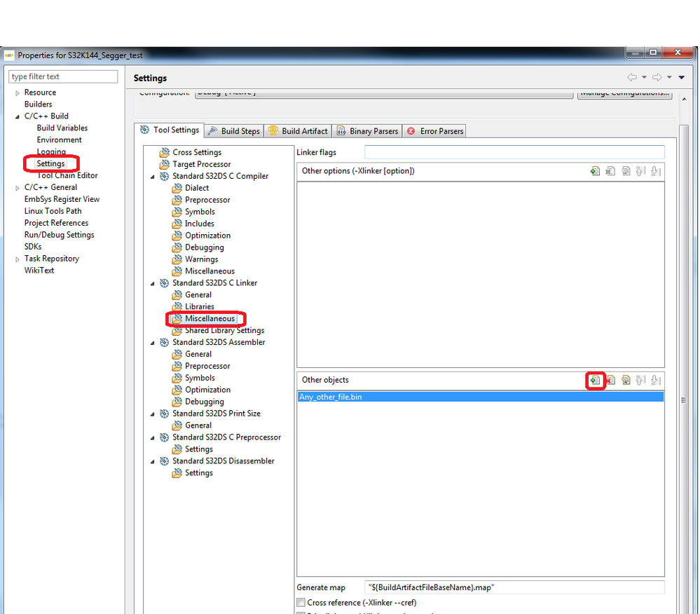Image resolution: width=700 pixels, height=614 pixels.
Task: Go forward using the navigation arrow
Action: [657, 77]
